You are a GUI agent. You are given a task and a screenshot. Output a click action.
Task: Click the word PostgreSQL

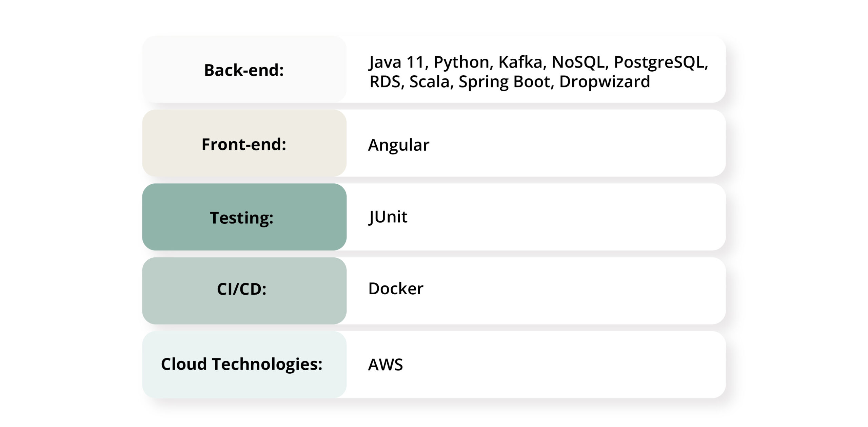[x=659, y=62]
